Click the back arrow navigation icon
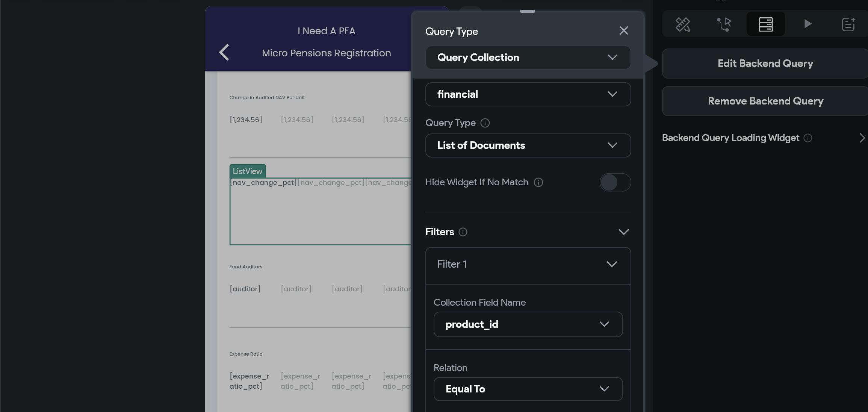 [x=223, y=53]
